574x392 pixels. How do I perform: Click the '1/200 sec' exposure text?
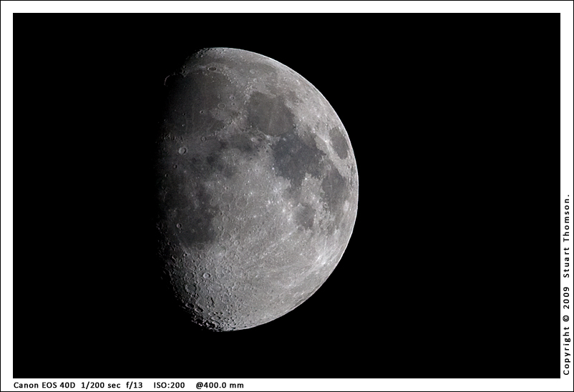tap(101, 385)
